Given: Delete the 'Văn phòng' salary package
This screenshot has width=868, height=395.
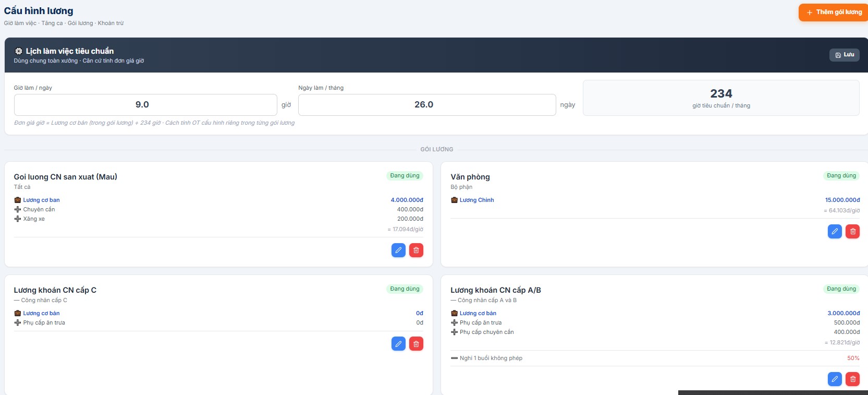Looking at the screenshot, I should click(852, 232).
